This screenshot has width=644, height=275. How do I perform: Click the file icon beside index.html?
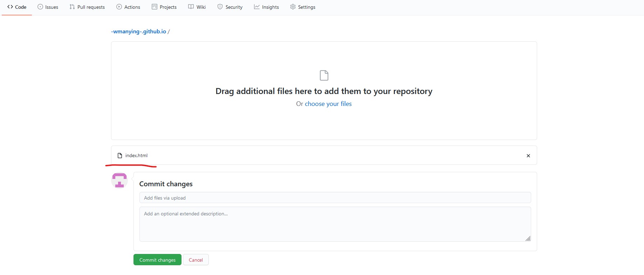pos(120,156)
